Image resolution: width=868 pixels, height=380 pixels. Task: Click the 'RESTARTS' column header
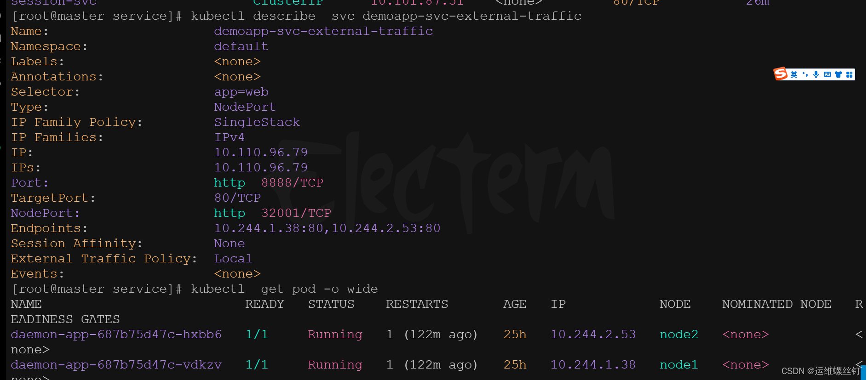click(417, 304)
